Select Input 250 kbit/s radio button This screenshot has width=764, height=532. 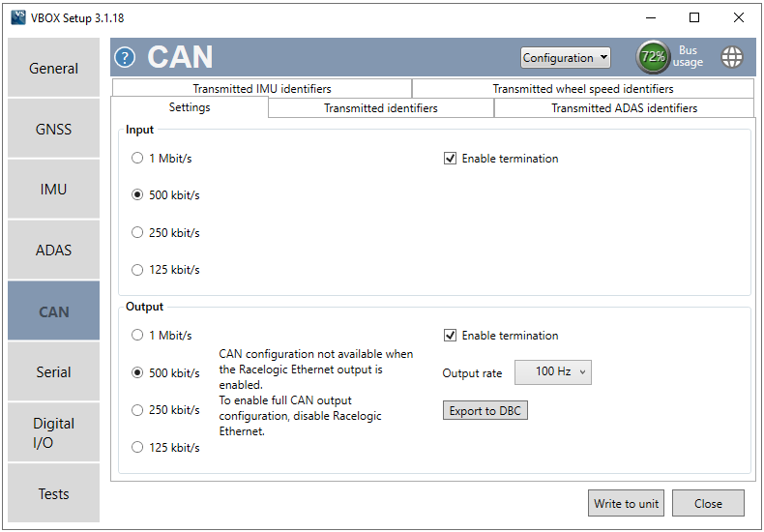137,232
